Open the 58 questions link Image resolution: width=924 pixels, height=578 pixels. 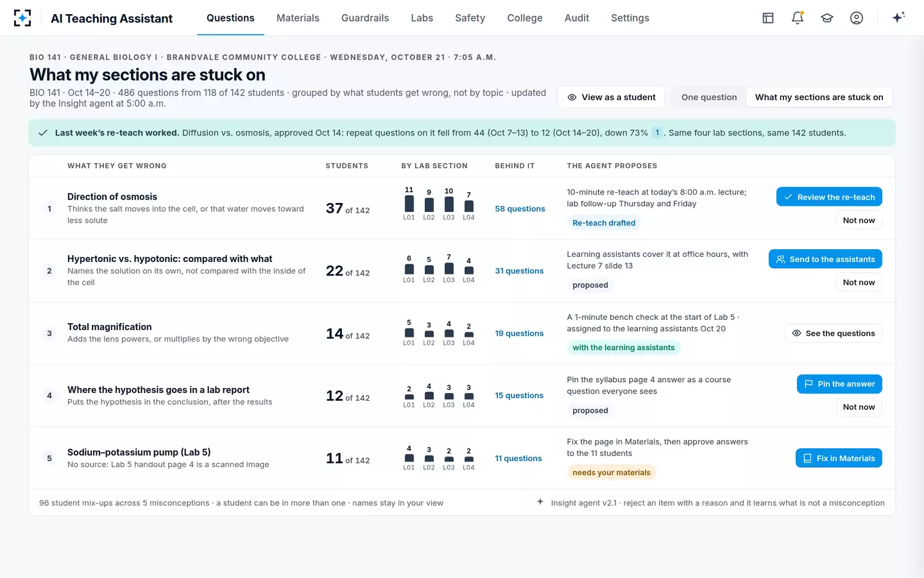(520, 209)
